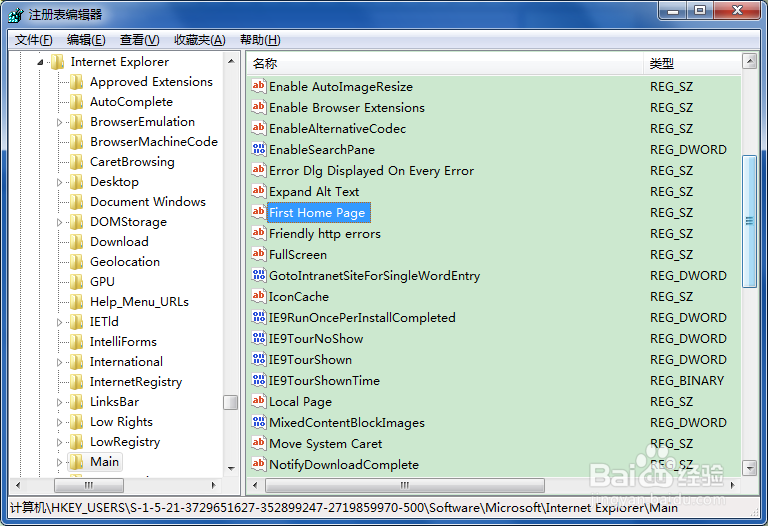Screen dimensions: 768x526
Task: Click the icon beside Error Dlg Displayed On Every Error
Action: (x=259, y=170)
